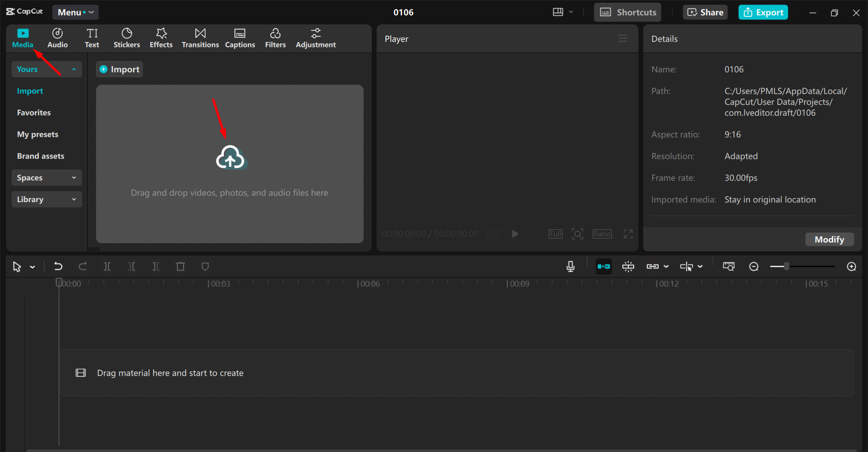Zoom out the timeline
868x452 pixels.
754,267
